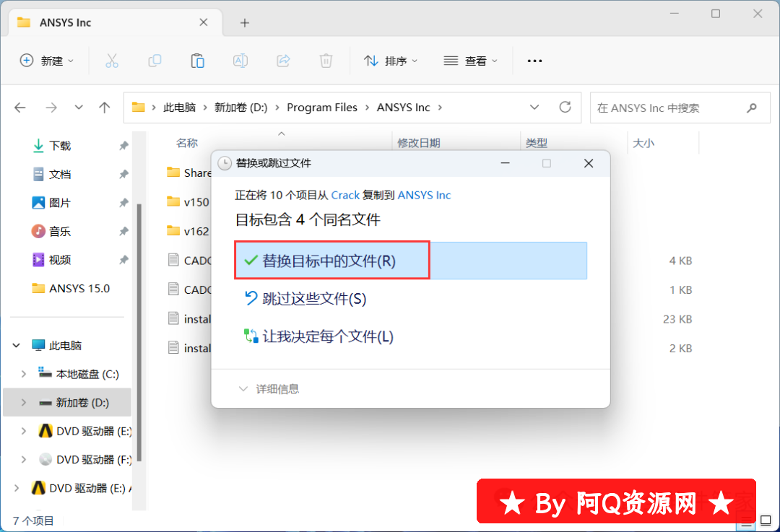Open the View dropdown menu

coord(471,61)
